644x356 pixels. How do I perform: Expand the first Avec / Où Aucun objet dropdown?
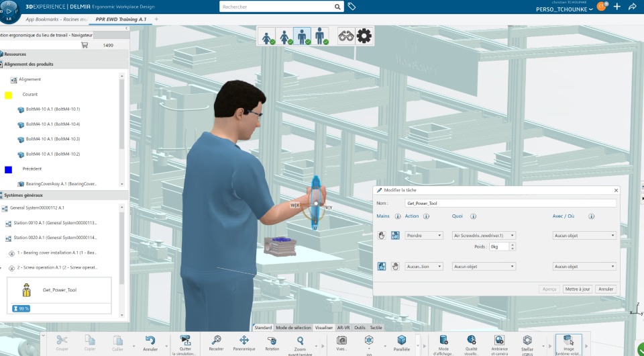pos(584,236)
